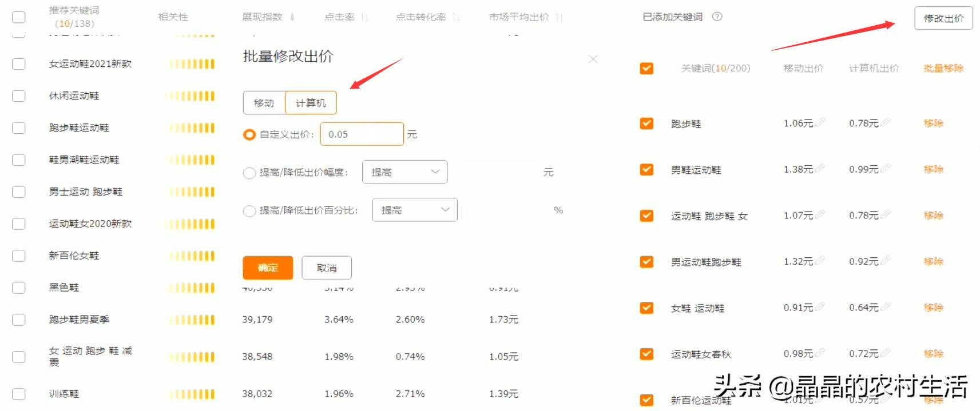
Task: Check the box for 跑步鞋男夏季
Action: coord(19,320)
